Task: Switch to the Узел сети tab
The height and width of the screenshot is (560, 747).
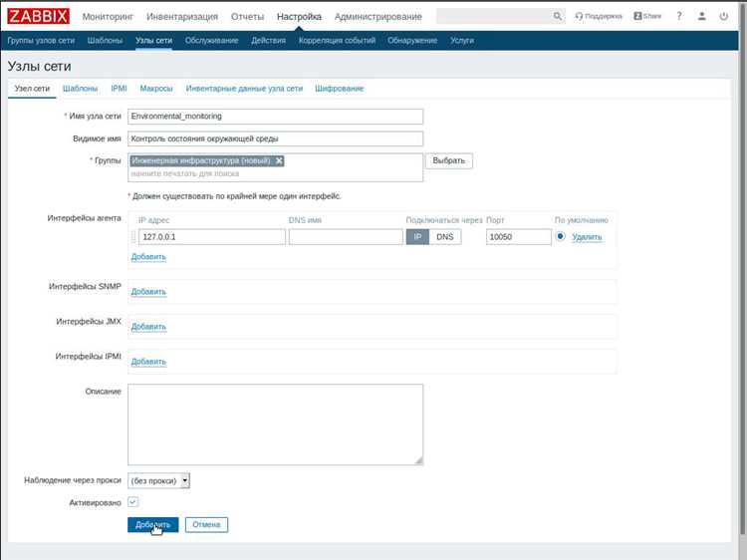Action: (32, 89)
